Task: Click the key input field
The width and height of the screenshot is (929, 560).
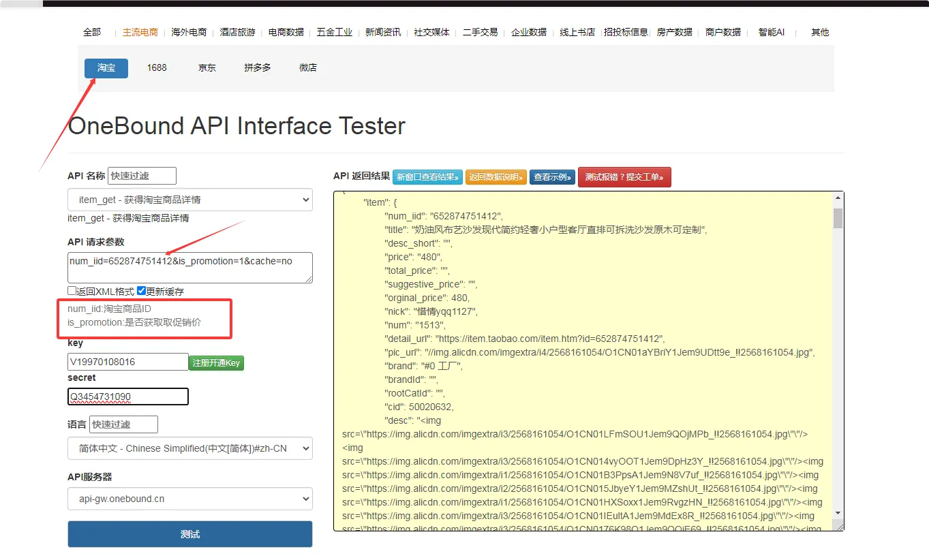Action: coord(128,362)
